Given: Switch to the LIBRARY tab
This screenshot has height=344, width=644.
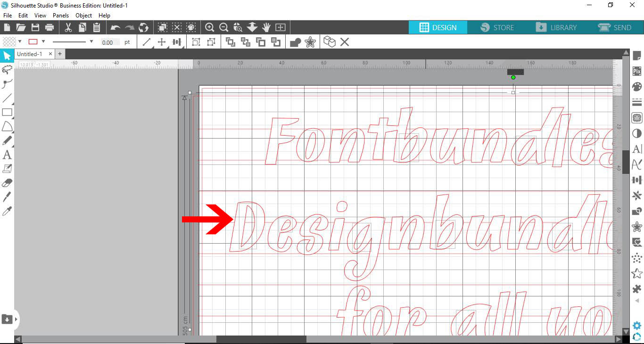Looking at the screenshot, I should (556, 27).
